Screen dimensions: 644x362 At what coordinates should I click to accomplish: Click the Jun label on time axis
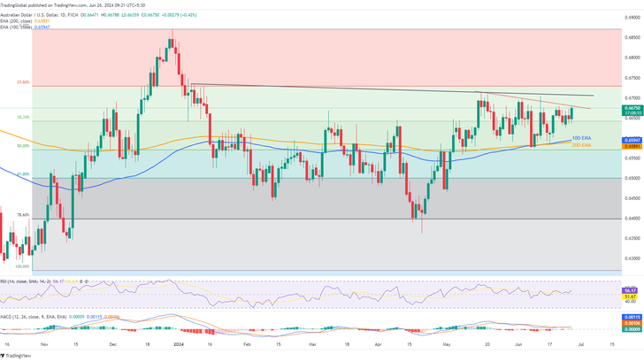click(x=518, y=344)
